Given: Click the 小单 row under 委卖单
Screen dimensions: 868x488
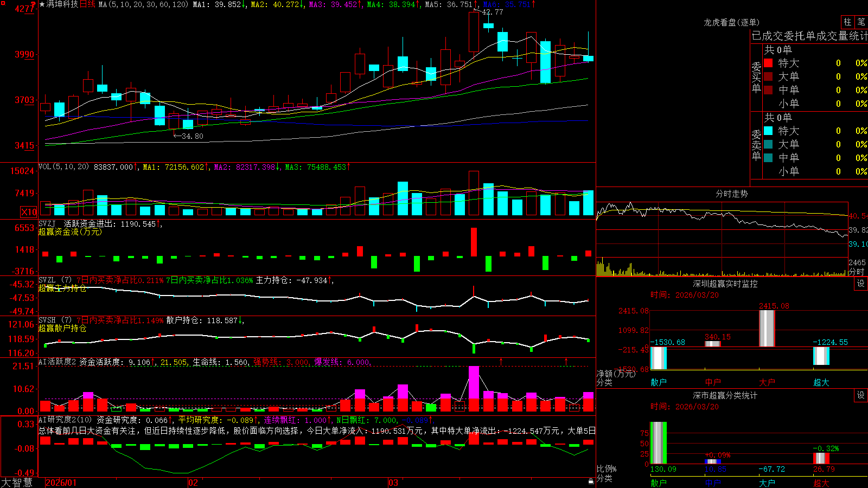Looking at the screenshot, I should coord(815,171).
